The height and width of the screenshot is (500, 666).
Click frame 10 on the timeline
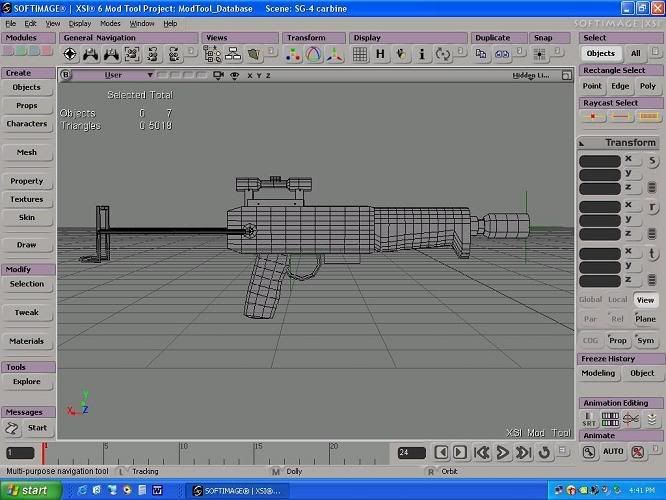(180, 452)
